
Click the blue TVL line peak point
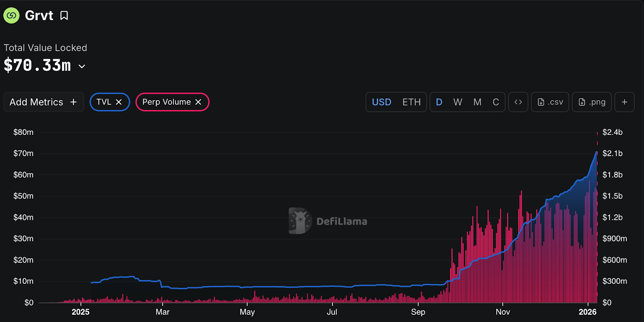pos(597,152)
